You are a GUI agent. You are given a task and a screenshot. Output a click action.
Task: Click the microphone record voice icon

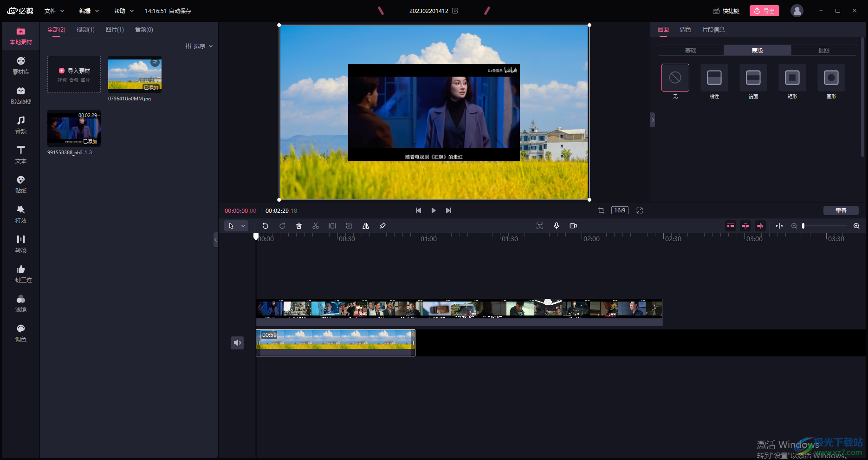click(557, 226)
